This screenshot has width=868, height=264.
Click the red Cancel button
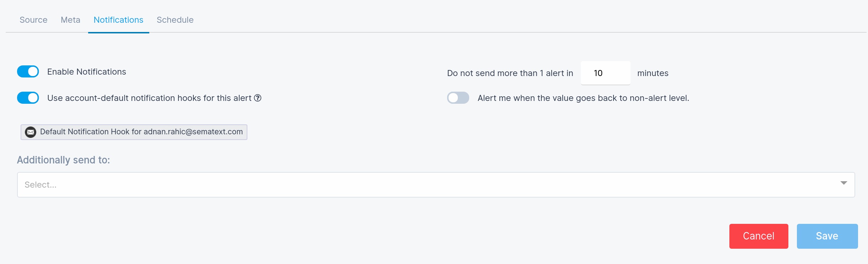point(759,236)
